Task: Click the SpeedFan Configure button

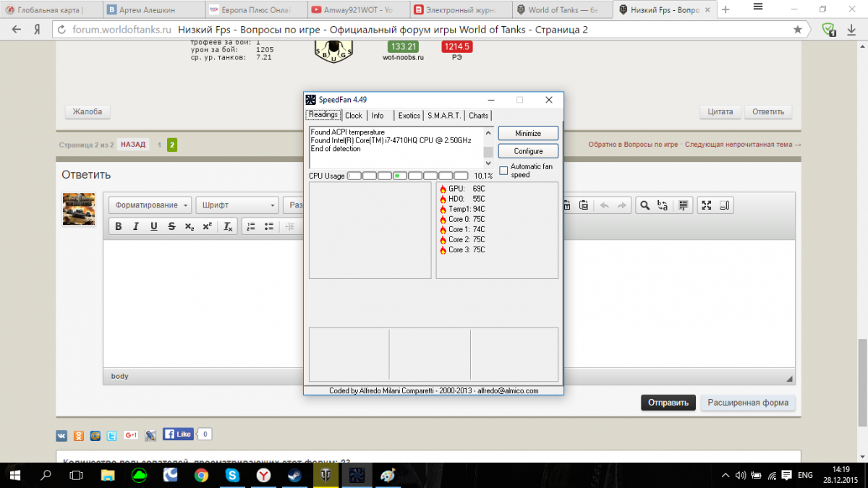Action: coord(528,151)
